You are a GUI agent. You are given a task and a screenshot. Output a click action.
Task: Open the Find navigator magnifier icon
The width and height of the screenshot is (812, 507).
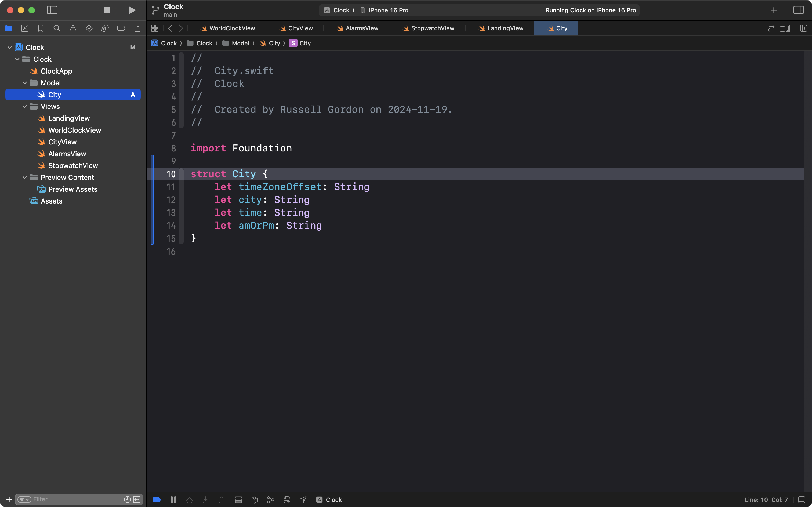tap(57, 28)
